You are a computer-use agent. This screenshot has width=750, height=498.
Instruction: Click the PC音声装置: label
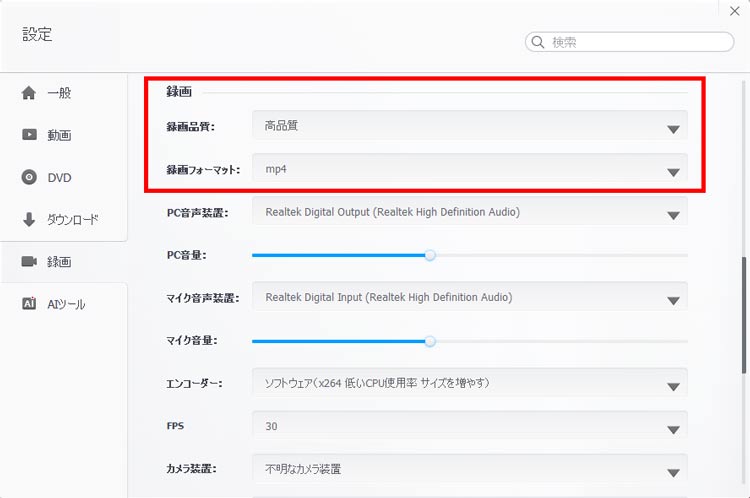pyautogui.click(x=197, y=212)
